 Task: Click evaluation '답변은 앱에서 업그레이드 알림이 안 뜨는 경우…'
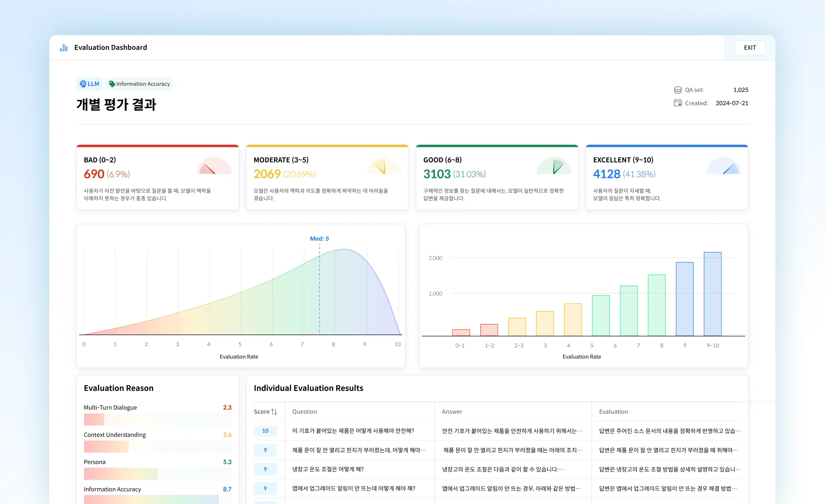click(x=668, y=488)
